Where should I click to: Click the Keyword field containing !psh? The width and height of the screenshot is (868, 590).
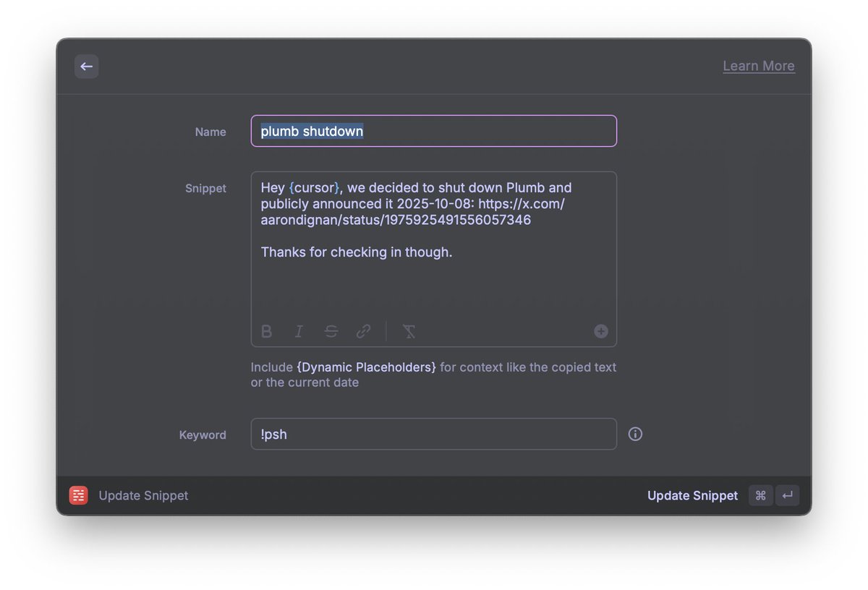(x=434, y=434)
